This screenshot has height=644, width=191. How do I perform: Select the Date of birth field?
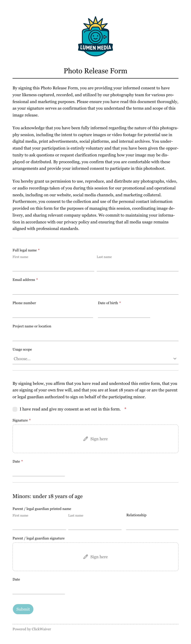[x=124, y=312]
